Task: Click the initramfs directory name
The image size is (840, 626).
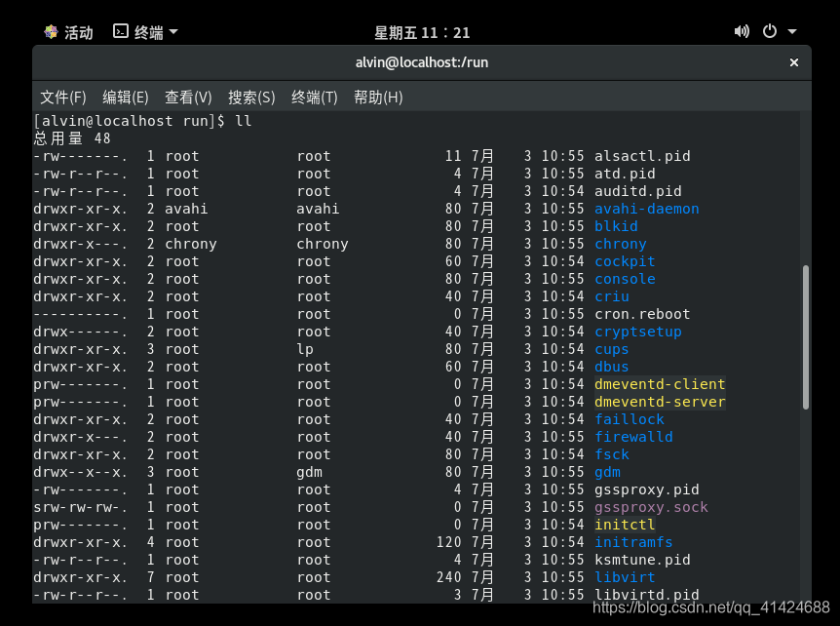Action: (x=633, y=543)
